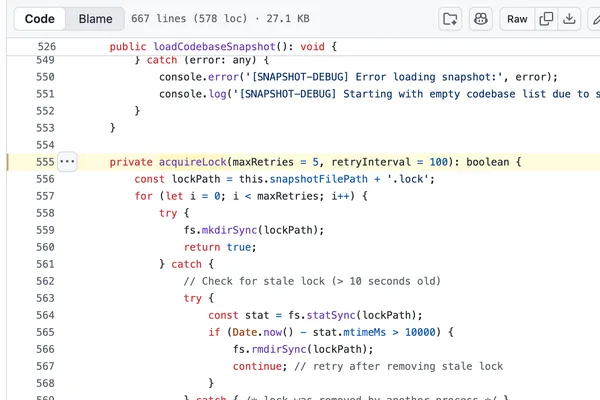The width and height of the screenshot is (600, 400).
Task: Open the symbols panel folder icon
Action: tap(450, 19)
